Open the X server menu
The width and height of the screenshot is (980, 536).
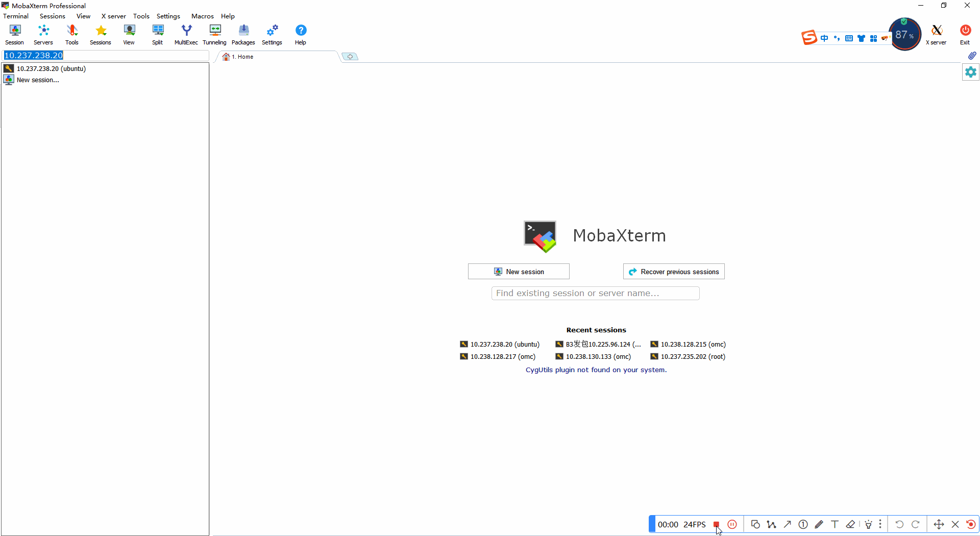pyautogui.click(x=113, y=16)
